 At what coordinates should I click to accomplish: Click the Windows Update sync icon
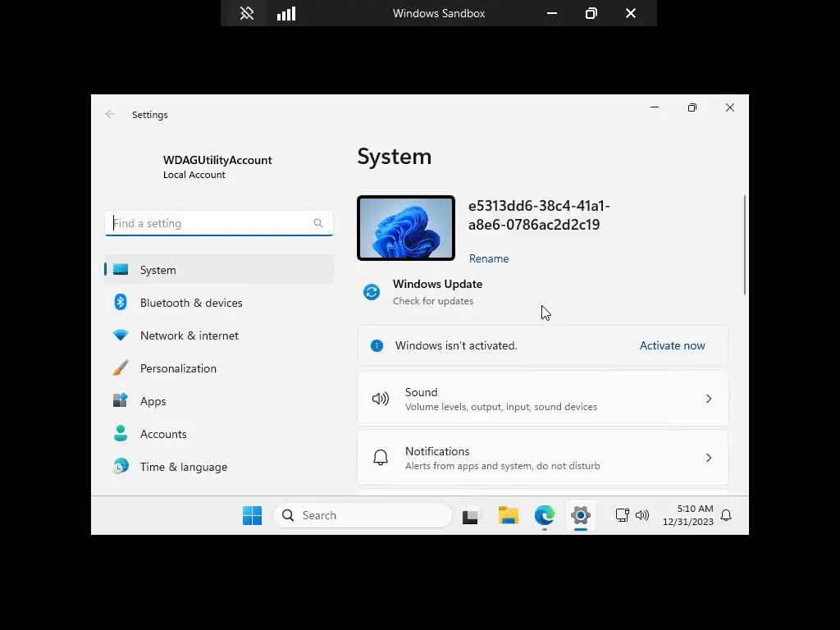(x=372, y=292)
